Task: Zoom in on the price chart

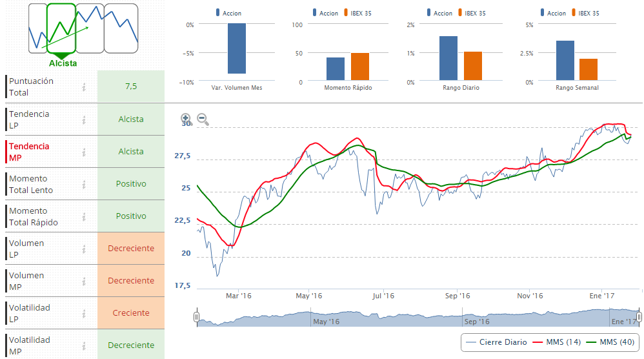Action: [x=186, y=119]
